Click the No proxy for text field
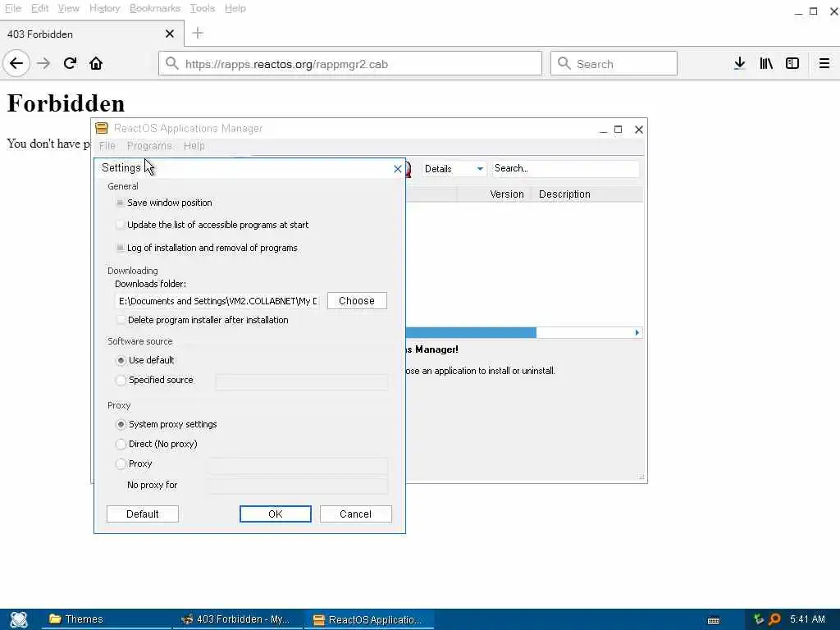The image size is (840, 630). [x=297, y=486]
